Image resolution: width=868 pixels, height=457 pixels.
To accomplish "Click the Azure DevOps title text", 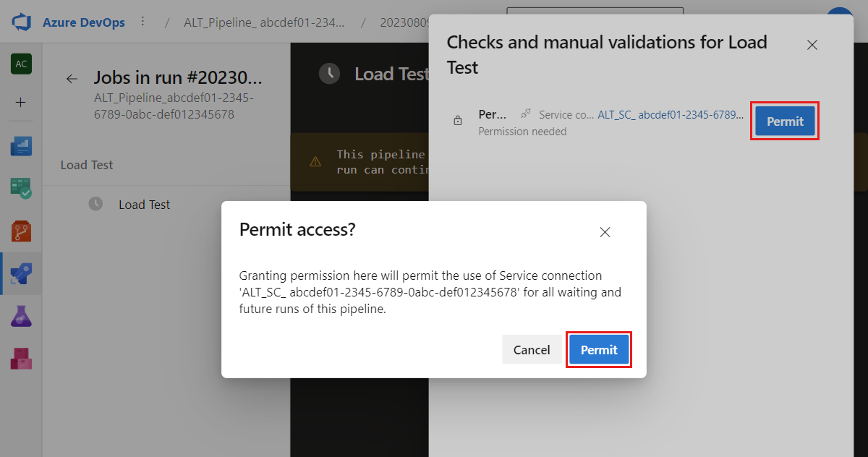I will point(83,22).
